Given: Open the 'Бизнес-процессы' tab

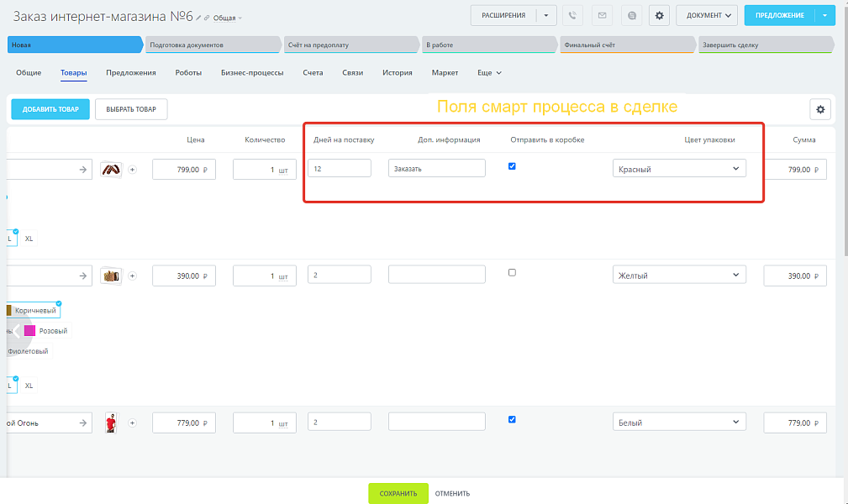Looking at the screenshot, I should pyautogui.click(x=252, y=73).
